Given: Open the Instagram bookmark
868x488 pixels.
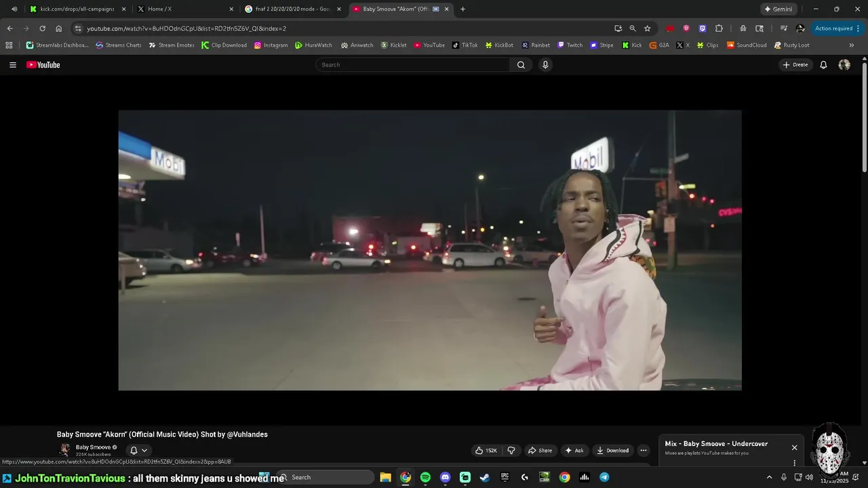Looking at the screenshot, I should click(271, 45).
